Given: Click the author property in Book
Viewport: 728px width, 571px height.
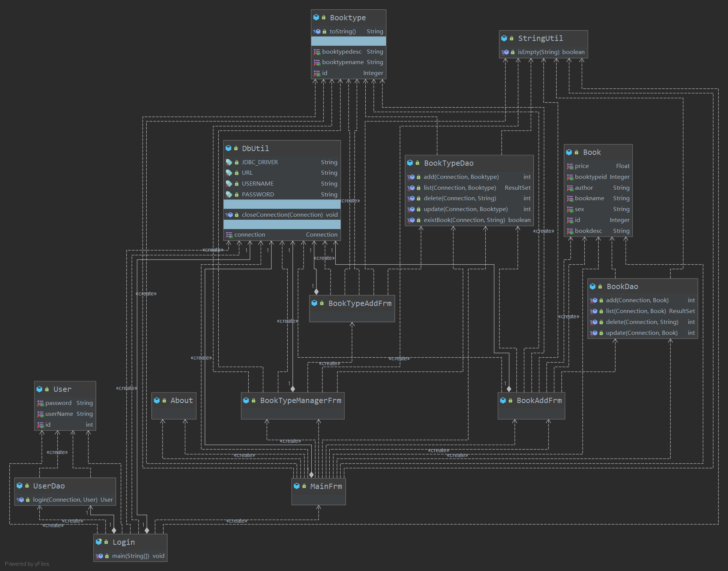Looking at the screenshot, I should point(598,188).
